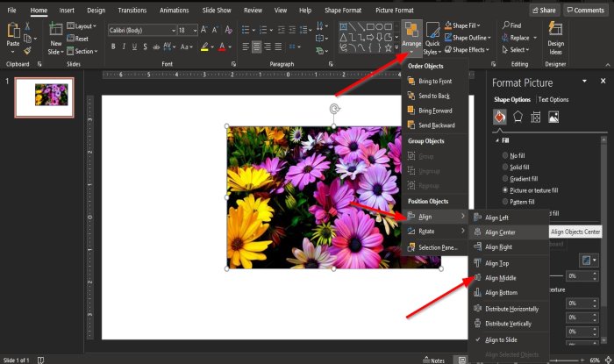Click the Comments button

coord(585,10)
